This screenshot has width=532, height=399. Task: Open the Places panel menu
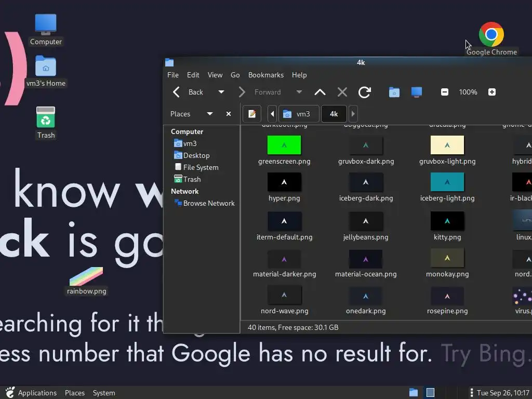coord(75,393)
